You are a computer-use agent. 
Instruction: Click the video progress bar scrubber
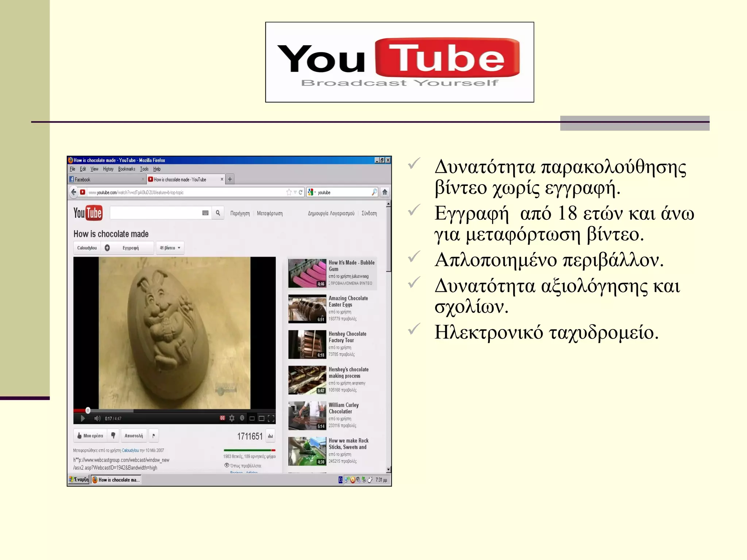point(88,411)
